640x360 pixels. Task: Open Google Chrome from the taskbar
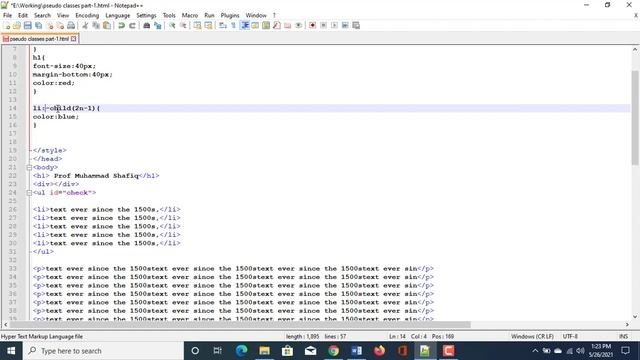[333, 351]
